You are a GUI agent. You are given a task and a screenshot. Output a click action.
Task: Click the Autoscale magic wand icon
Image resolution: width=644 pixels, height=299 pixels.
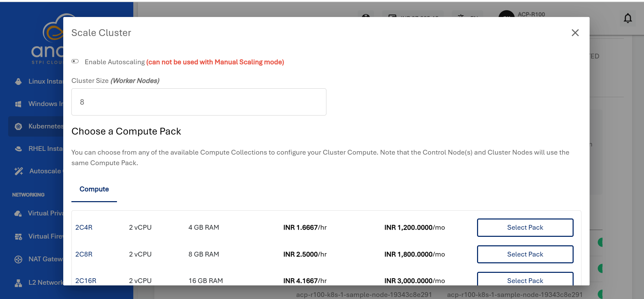pyautogui.click(x=19, y=171)
